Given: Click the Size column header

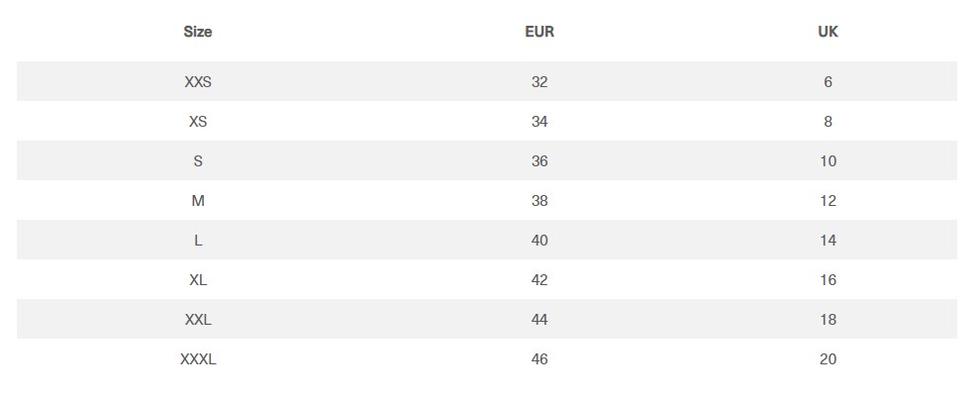Looking at the screenshot, I should tap(198, 32).
